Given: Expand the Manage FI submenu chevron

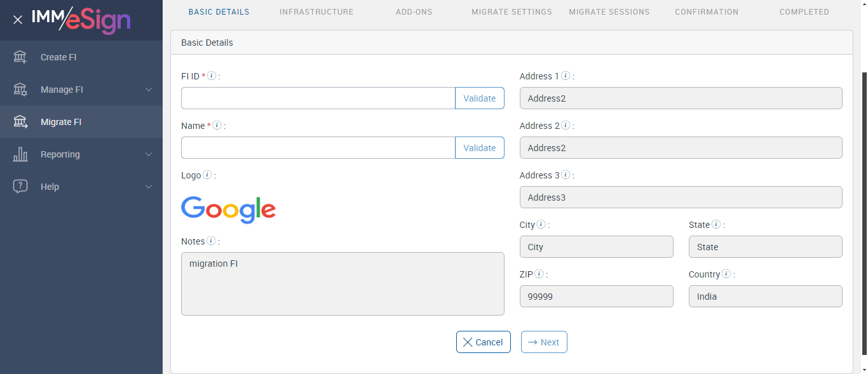Looking at the screenshot, I should coord(149,90).
